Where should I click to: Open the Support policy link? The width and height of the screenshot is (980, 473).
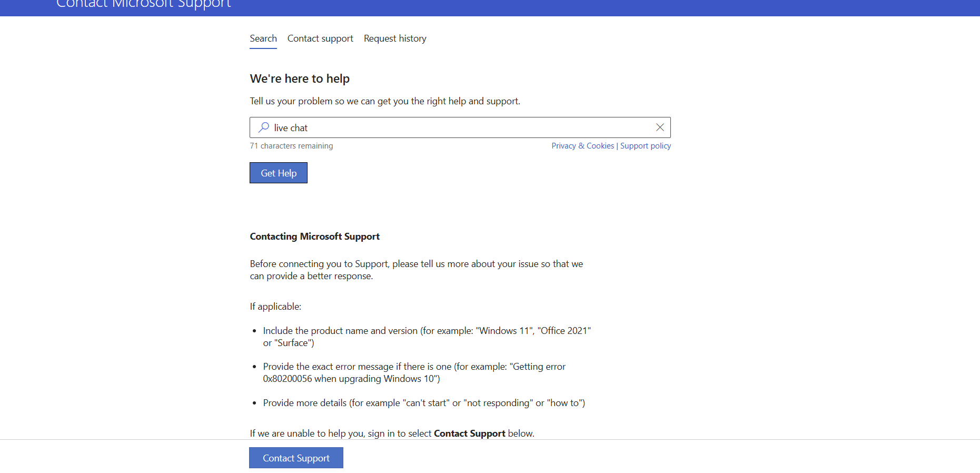[646, 146]
